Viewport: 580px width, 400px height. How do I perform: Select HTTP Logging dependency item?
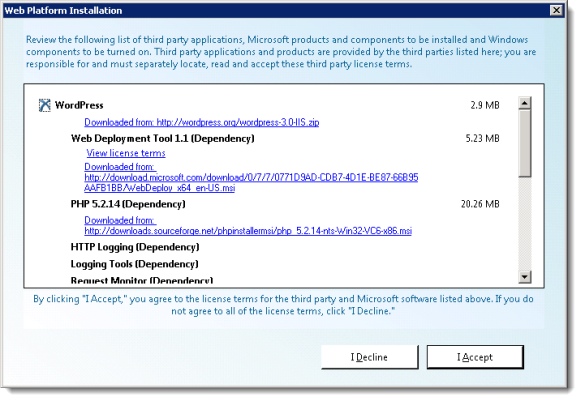[x=135, y=247]
